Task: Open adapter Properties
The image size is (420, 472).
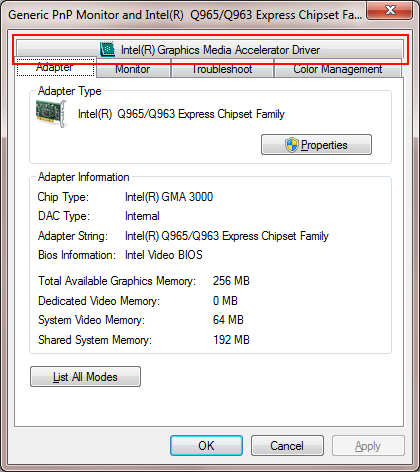Action: click(x=316, y=145)
